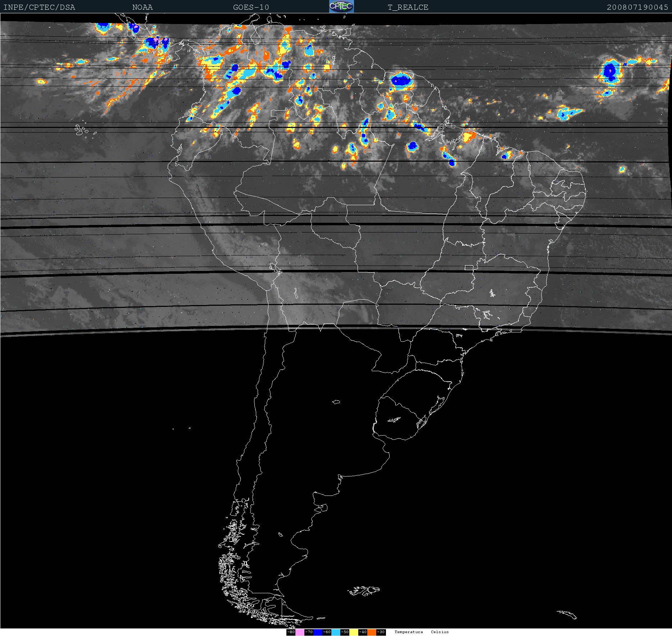Click the GOES-10 satellite name
Screen dimensions: 672x636
[251, 7]
